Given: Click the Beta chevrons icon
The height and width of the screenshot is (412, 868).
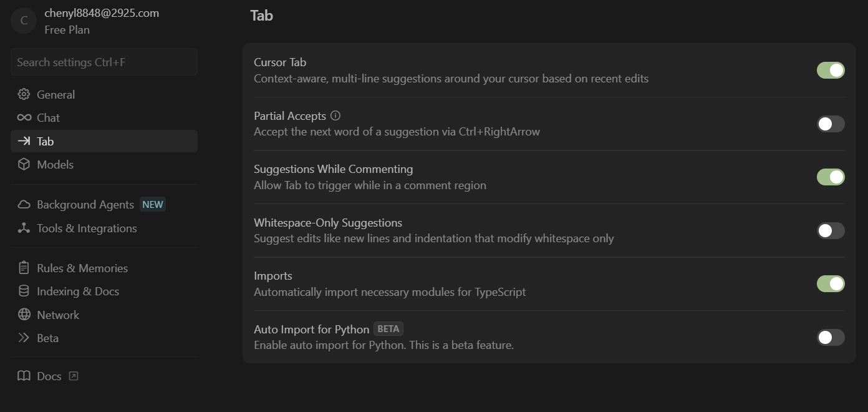Looking at the screenshot, I should [x=24, y=338].
